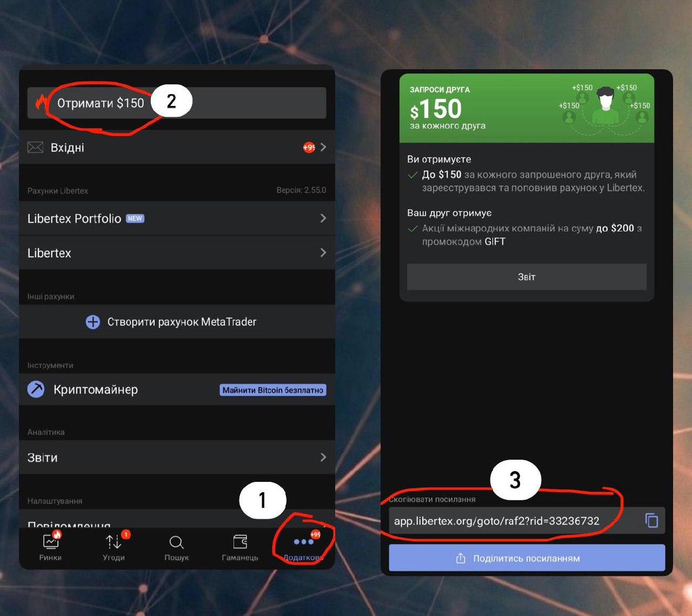Tap the blue plus icon for MetaTrader
692x616 pixels.
click(x=93, y=322)
